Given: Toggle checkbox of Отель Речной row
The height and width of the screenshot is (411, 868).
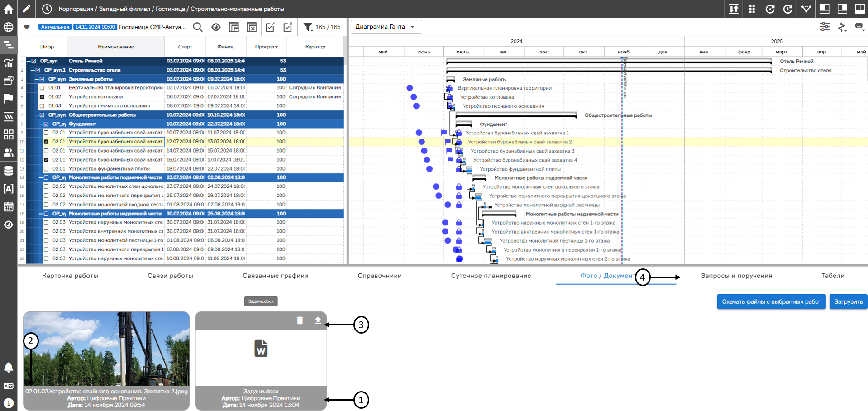Looking at the screenshot, I should (34, 61).
